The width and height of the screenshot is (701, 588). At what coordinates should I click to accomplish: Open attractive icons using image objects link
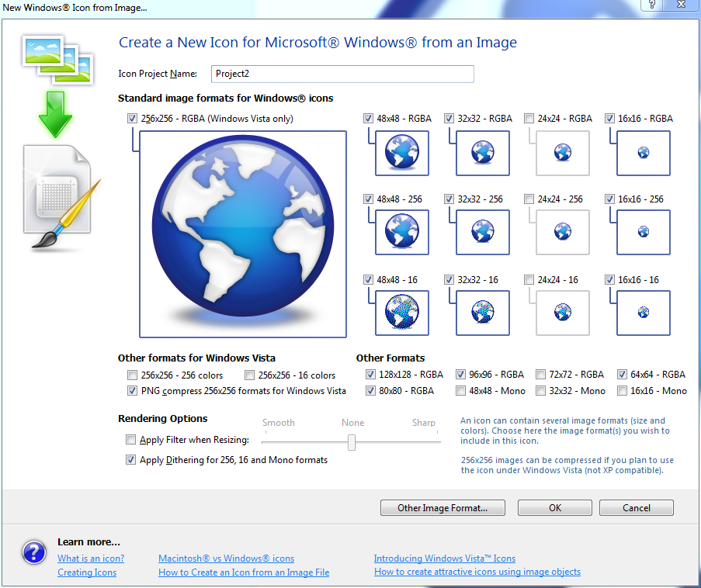point(477,572)
